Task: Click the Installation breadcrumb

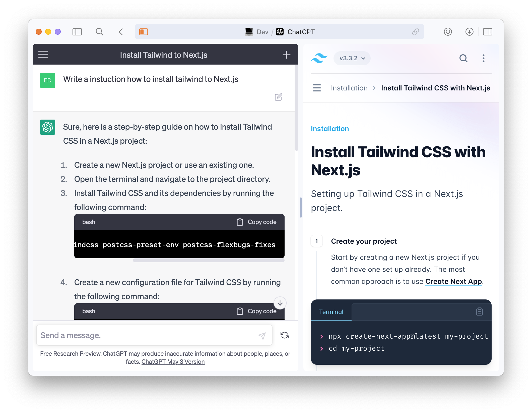Action: coord(349,88)
